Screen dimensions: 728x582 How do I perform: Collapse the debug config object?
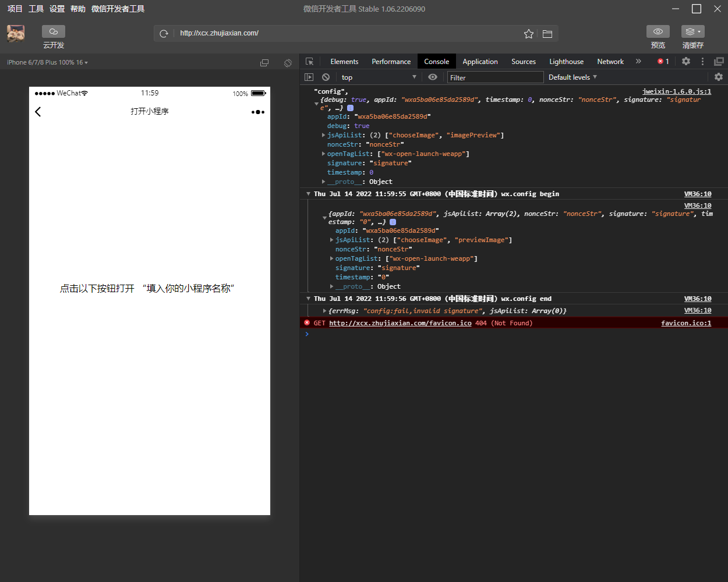click(316, 104)
